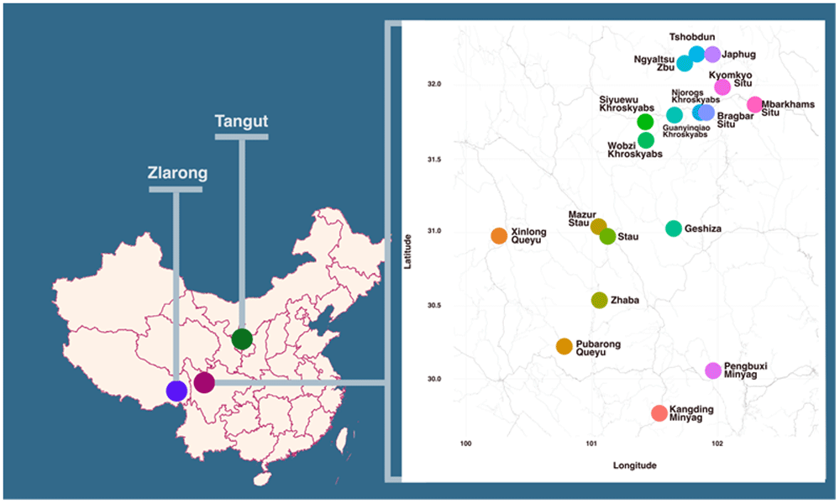This screenshot has width=840, height=504.
Task: Select the Zhaba dot
Action: click(x=600, y=300)
